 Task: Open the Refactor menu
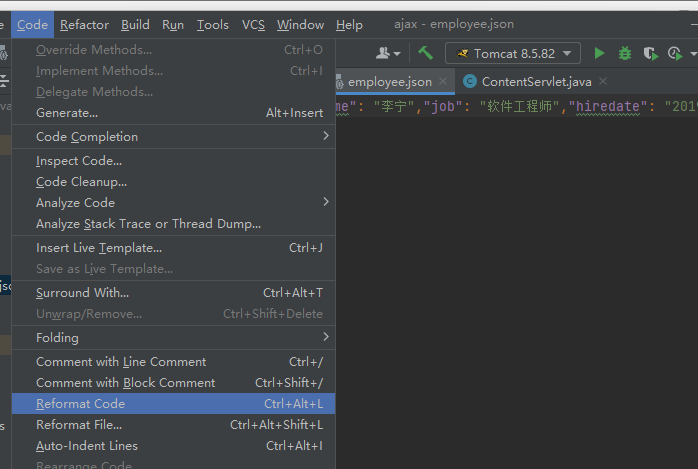(x=84, y=24)
